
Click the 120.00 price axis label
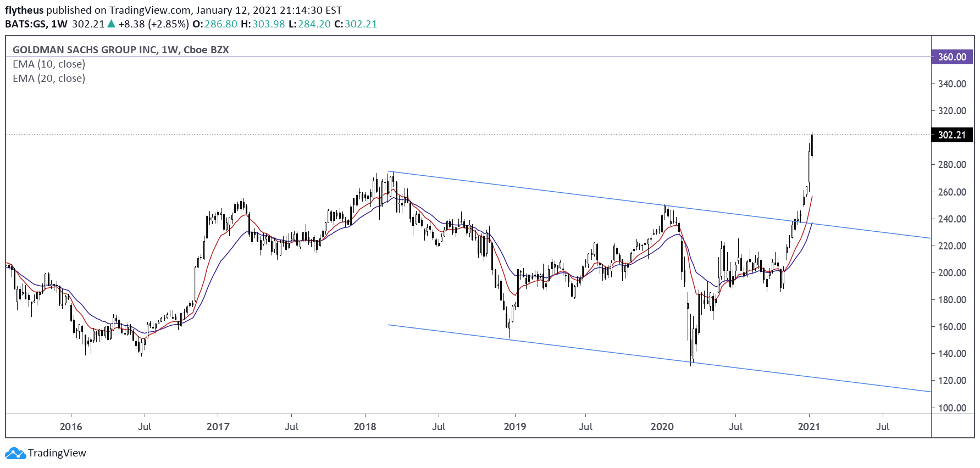click(952, 381)
